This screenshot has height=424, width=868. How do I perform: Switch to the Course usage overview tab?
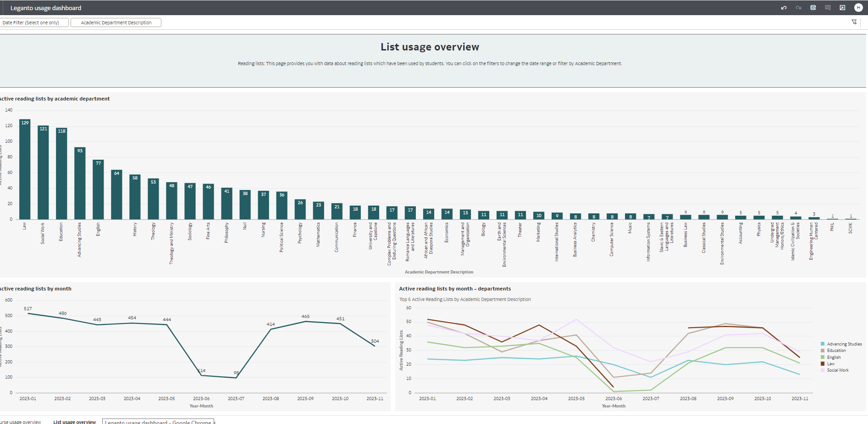click(x=20, y=421)
